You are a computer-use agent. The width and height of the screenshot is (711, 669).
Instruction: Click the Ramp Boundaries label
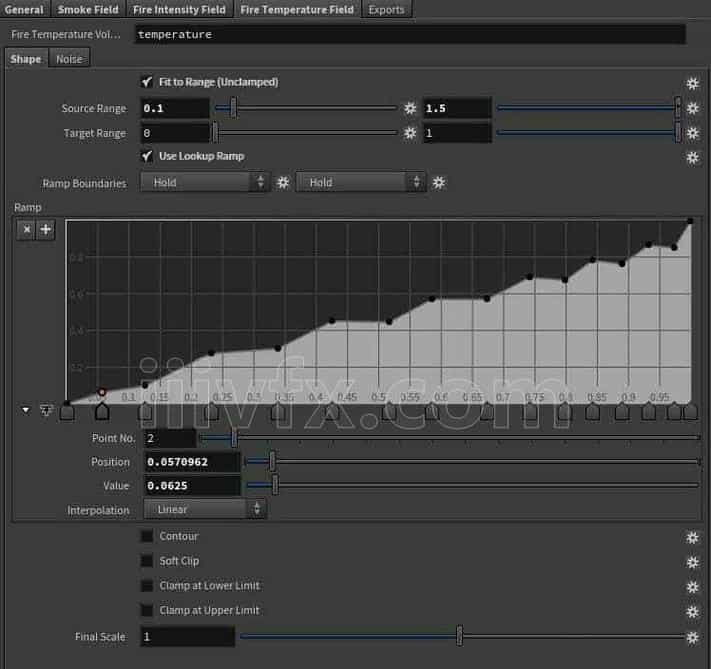point(84,183)
